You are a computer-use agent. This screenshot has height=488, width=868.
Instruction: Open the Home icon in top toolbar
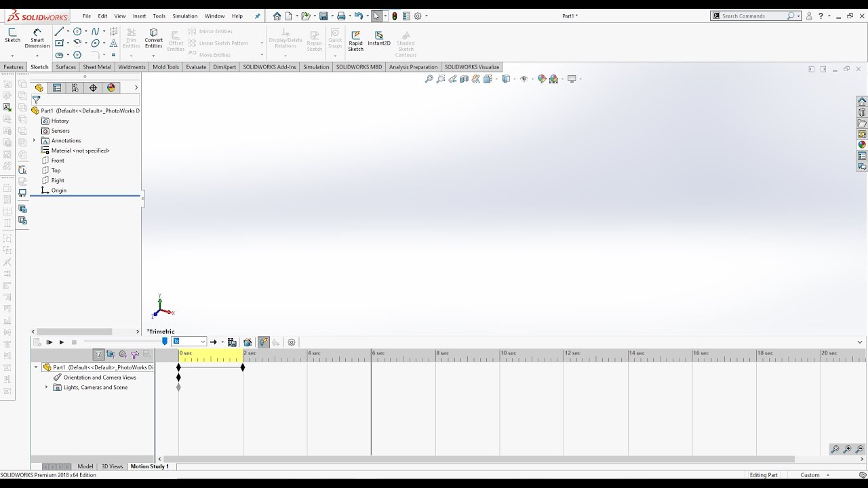point(277,16)
